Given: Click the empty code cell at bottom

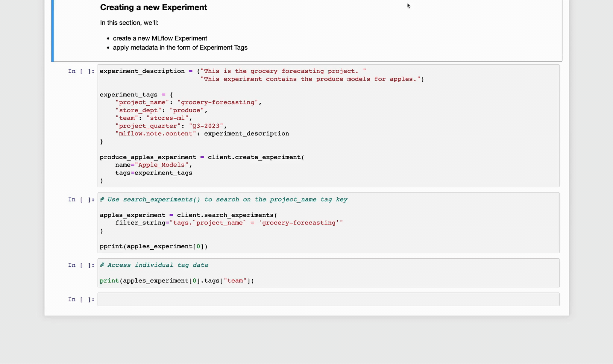Looking at the screenshot, I should click(328, 299).
